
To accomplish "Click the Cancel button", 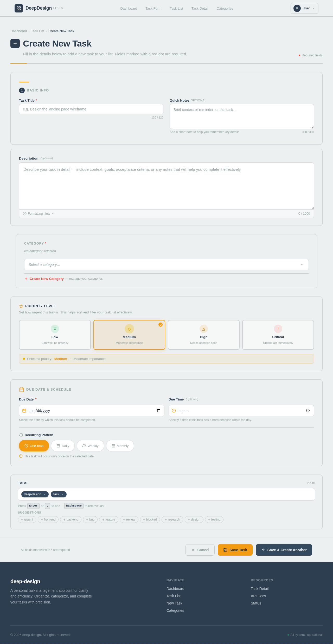I will (x=200, y=550).
